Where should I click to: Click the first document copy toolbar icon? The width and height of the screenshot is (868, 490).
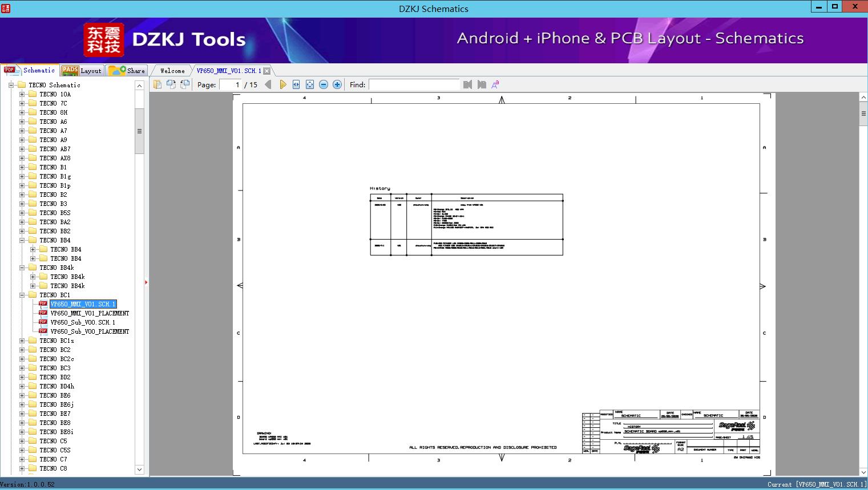tap(158, 84)
